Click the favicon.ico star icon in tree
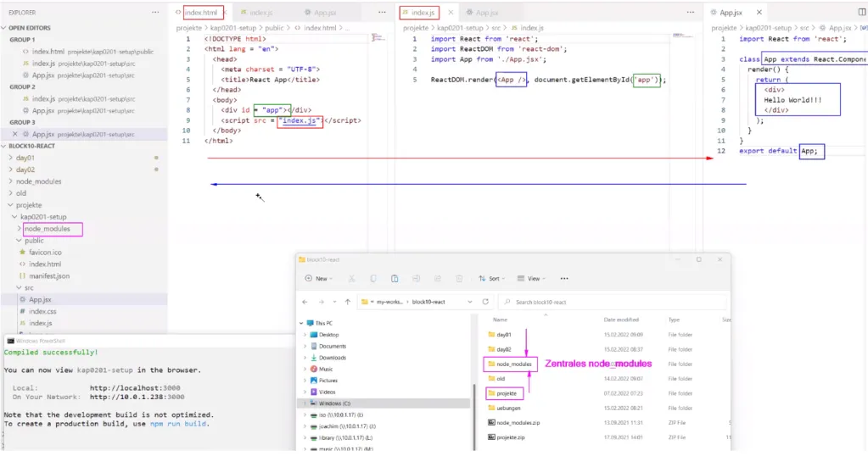The width and height of the screenshot is (868, 456). pos(23,252)
